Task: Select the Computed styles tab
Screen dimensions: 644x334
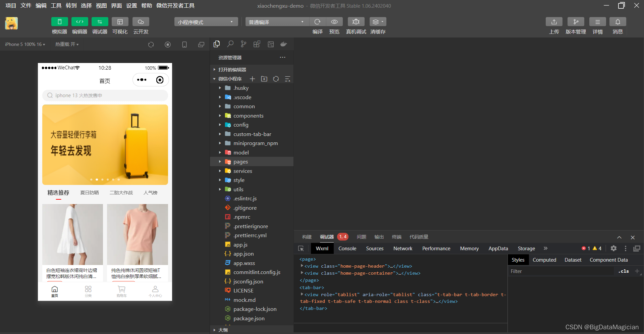Action: pyautogui.click(x=544, y=260)
